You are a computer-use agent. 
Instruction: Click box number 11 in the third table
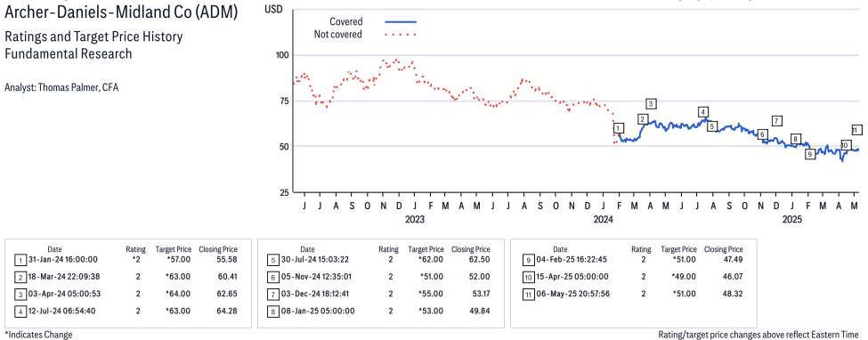(x=528, y=294)
